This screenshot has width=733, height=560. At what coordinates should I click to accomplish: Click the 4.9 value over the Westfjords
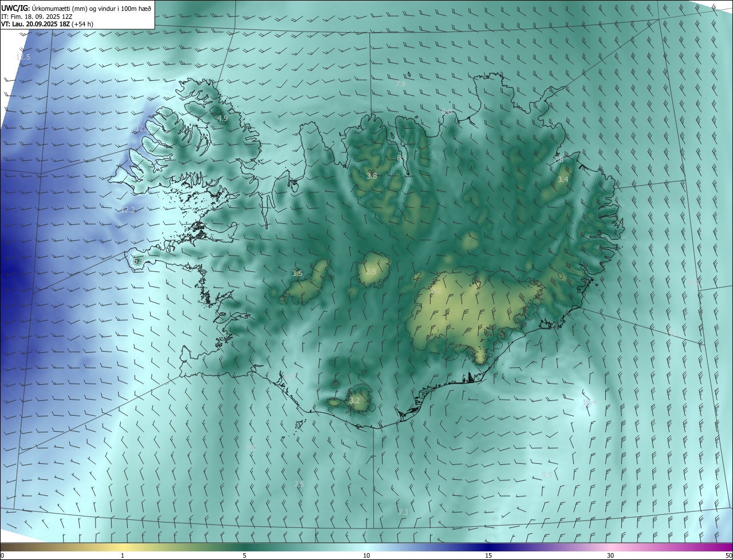223,118
